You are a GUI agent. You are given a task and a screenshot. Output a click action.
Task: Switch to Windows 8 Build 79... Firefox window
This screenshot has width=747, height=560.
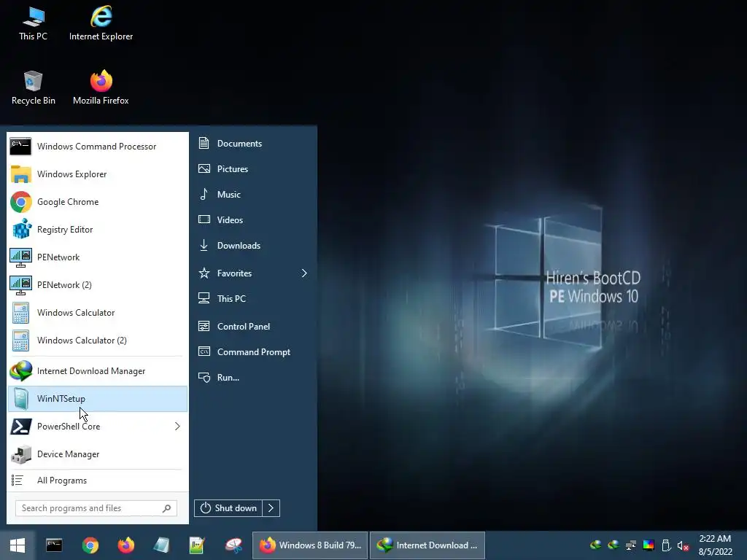(309, 545)
